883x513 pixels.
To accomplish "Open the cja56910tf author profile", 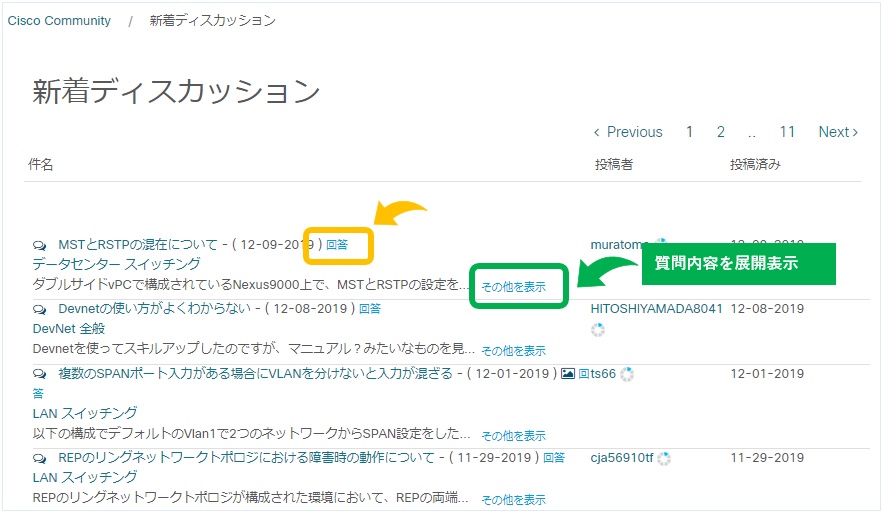I will tap(622, 458).
